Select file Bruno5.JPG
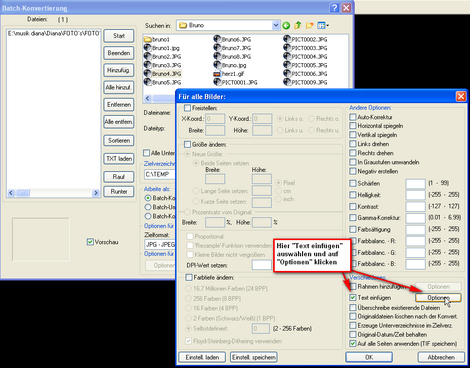Image resolution: width=470 pixels, height=368 pixels. (162, 82)
